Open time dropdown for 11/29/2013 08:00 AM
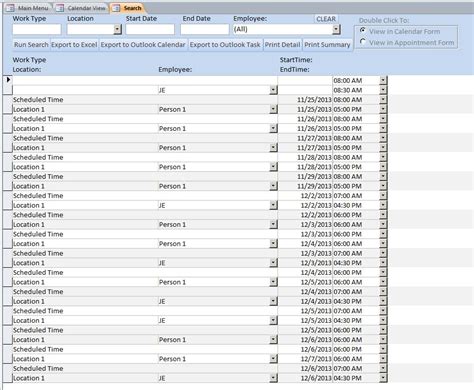The width and height of the screenshot is (474, 390). click(383, 176)
